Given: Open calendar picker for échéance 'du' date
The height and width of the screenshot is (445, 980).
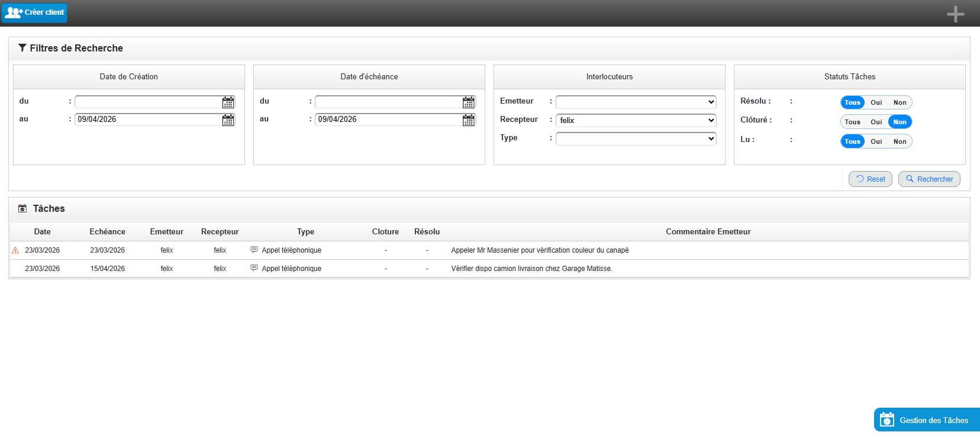Looking at the screenshot, I should 468,102.
